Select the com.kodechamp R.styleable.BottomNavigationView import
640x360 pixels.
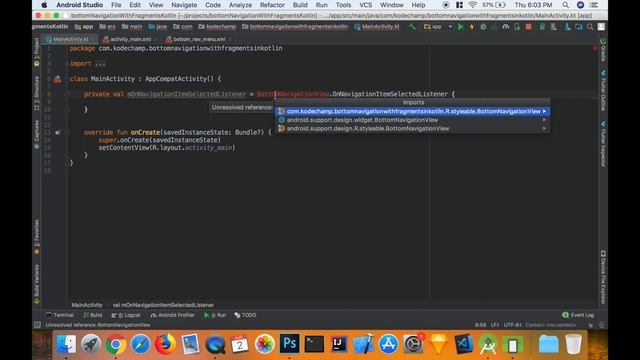413,111
